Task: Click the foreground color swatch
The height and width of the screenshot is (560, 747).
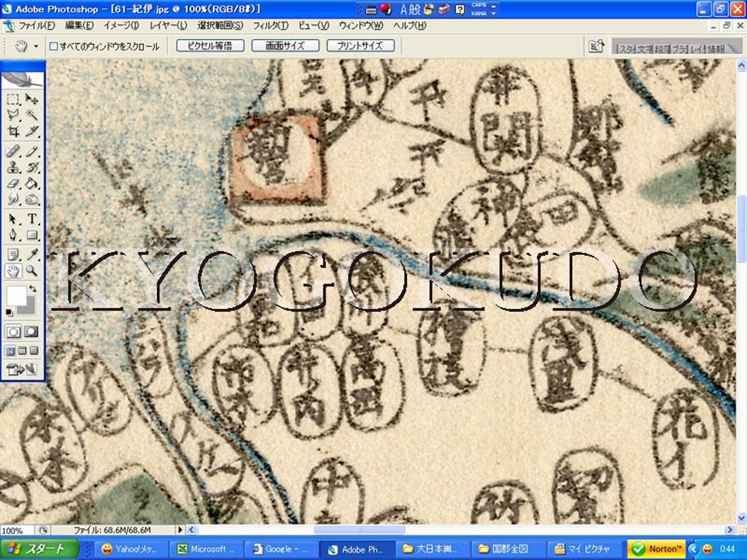Action: click(16, 295)
